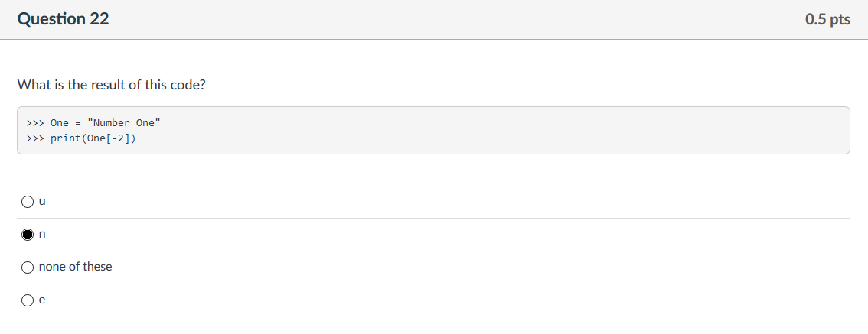868x334 pixels.
Task: Click the "One" variable name before the equals sign
Action: (x=59, y=123)
